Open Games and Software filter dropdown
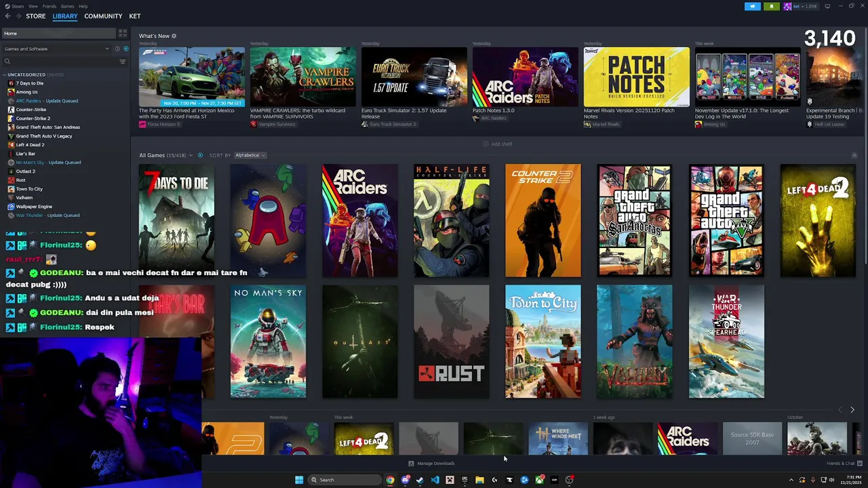Screen dimensions: 868x488 point(56,49)
